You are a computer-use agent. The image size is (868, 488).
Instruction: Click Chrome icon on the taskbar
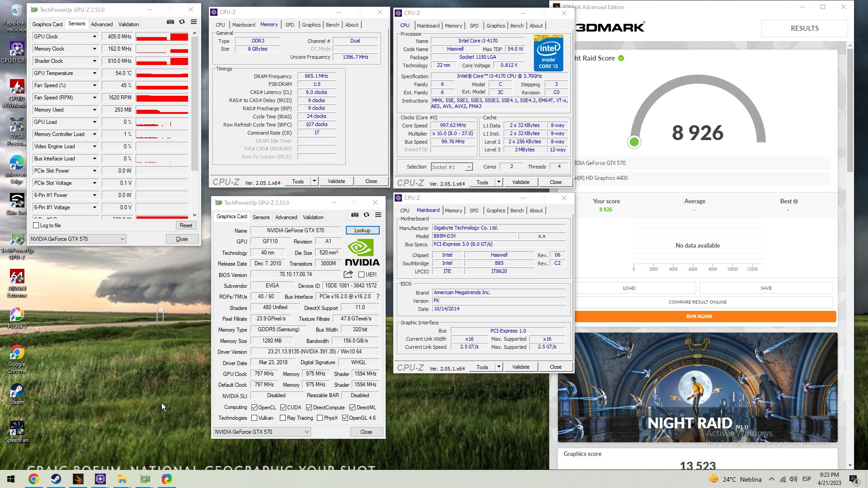[x=33, y=479]
